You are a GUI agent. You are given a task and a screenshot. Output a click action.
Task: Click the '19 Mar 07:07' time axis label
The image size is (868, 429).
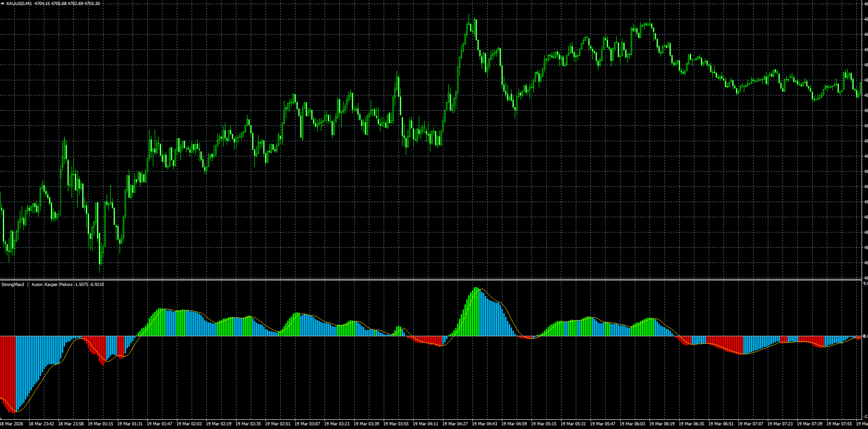coord(750,424)
